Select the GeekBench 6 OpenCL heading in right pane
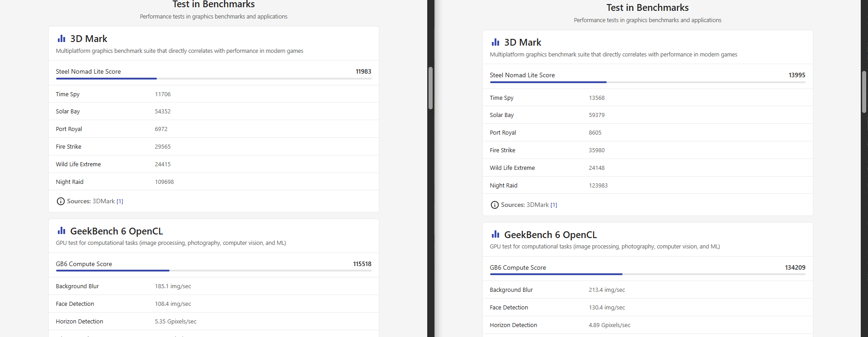The width and height of the screenshot is (868, 337). 551,235
